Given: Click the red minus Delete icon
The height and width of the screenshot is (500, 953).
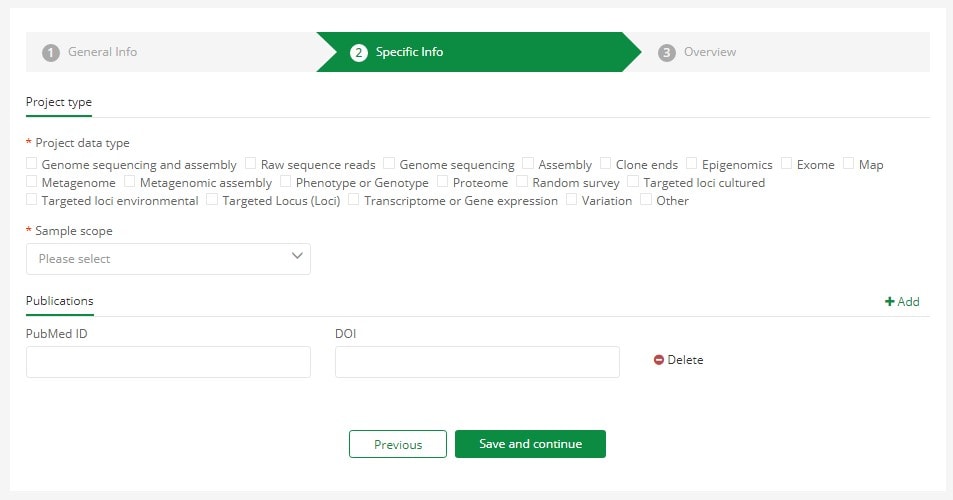Looking at the screenshot, I should (659, 360).
